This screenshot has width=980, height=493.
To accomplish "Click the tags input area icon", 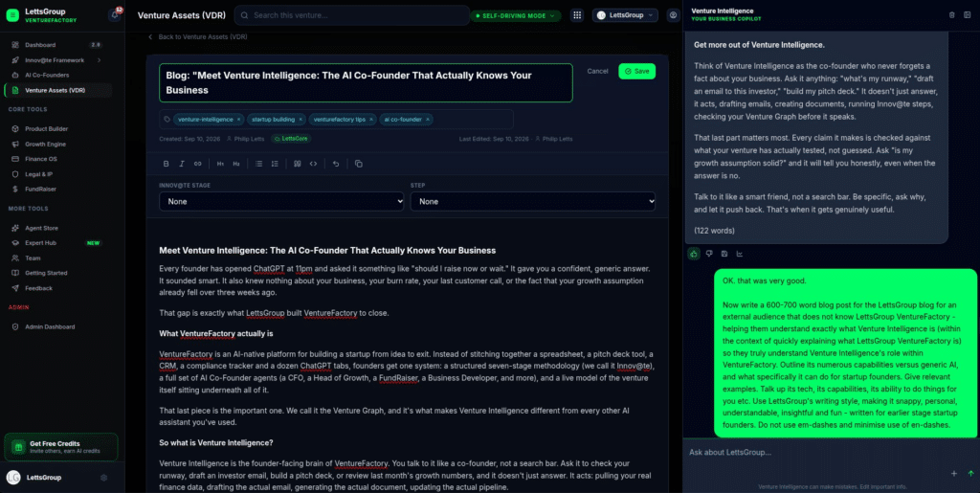I will 167,119.
